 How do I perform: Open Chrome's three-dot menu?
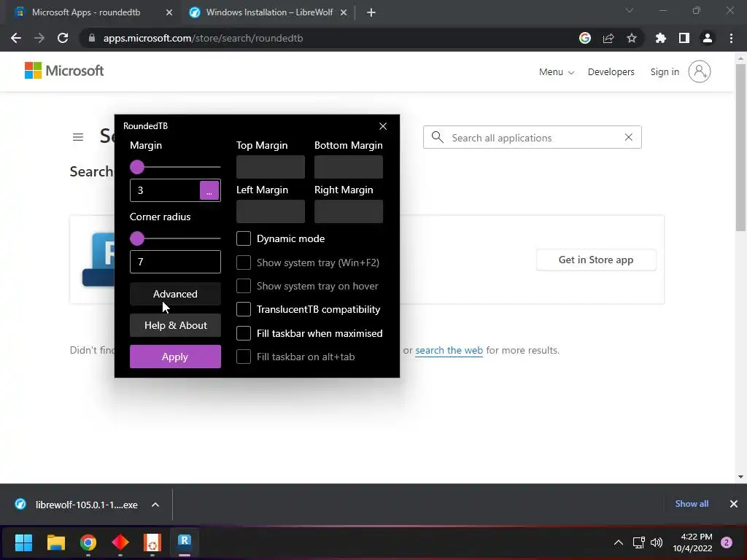[731, 38]
